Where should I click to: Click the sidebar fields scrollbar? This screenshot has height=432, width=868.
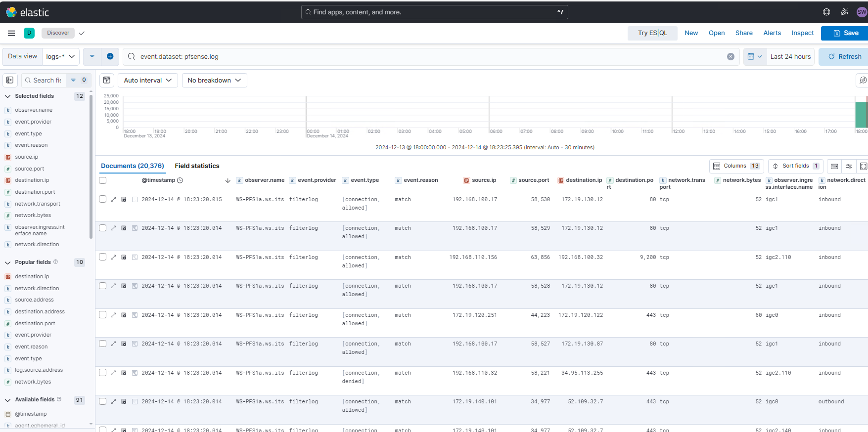coord(91,166)
